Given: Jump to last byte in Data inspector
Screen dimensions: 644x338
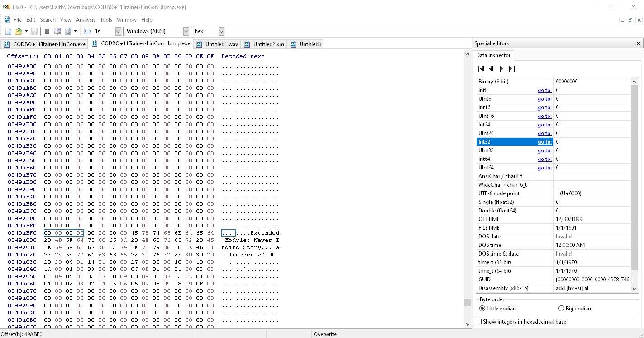Looking at the screenshot, I should click(511, 69).
